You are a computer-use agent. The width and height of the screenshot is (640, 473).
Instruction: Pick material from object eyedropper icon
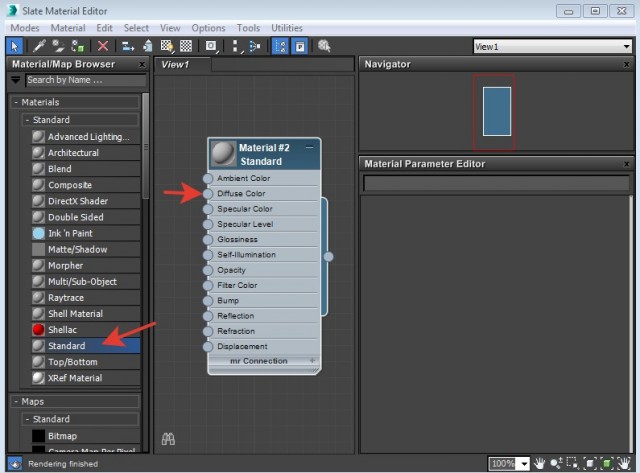[x=39, y=46]
